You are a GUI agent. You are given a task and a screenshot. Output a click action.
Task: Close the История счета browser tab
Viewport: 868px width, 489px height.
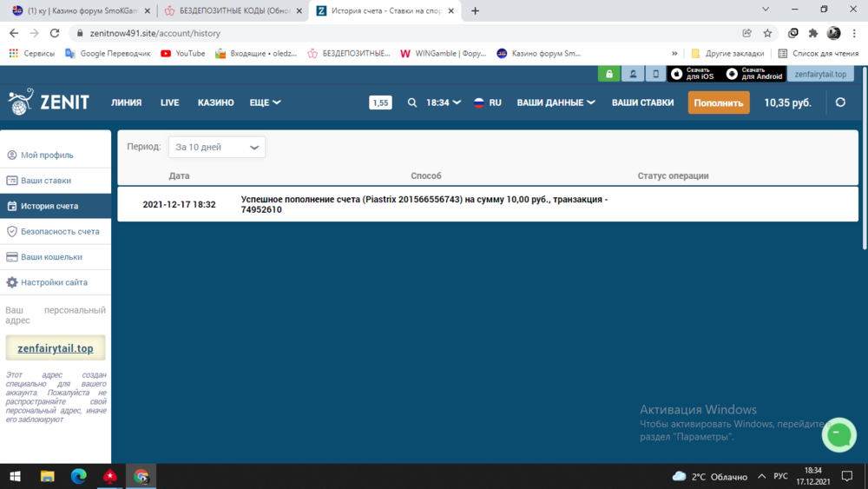click(451, 10)
